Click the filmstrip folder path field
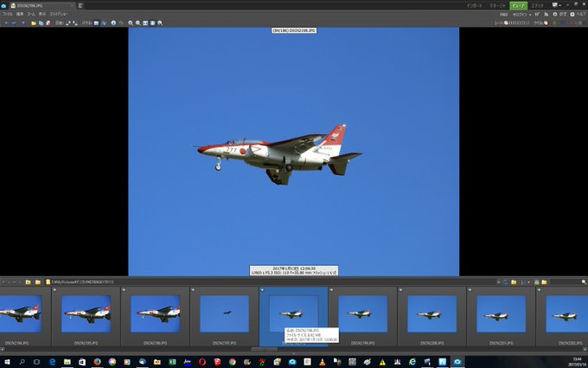The image size is (588, 368). coord(270,282)
